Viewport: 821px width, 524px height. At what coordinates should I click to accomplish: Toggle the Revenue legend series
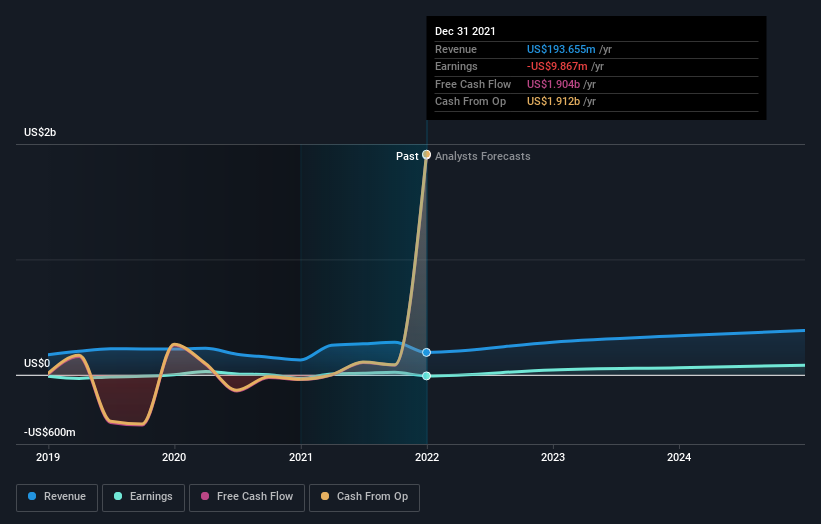tap(57, 497)
